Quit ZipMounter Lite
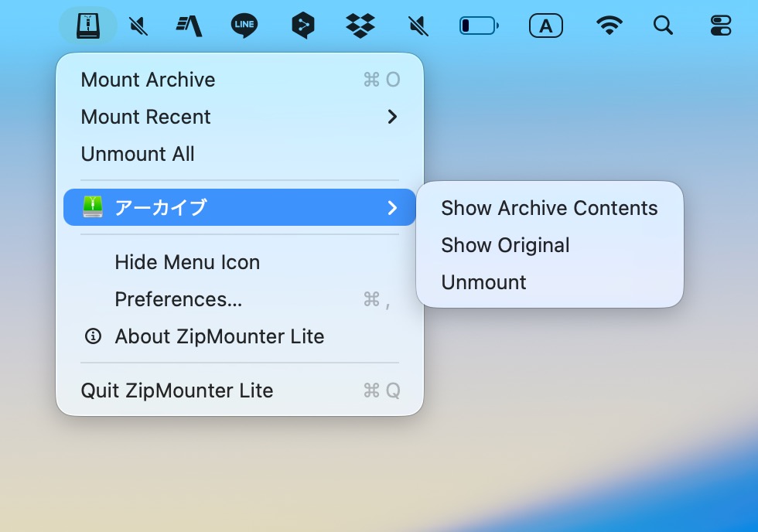 177,390
